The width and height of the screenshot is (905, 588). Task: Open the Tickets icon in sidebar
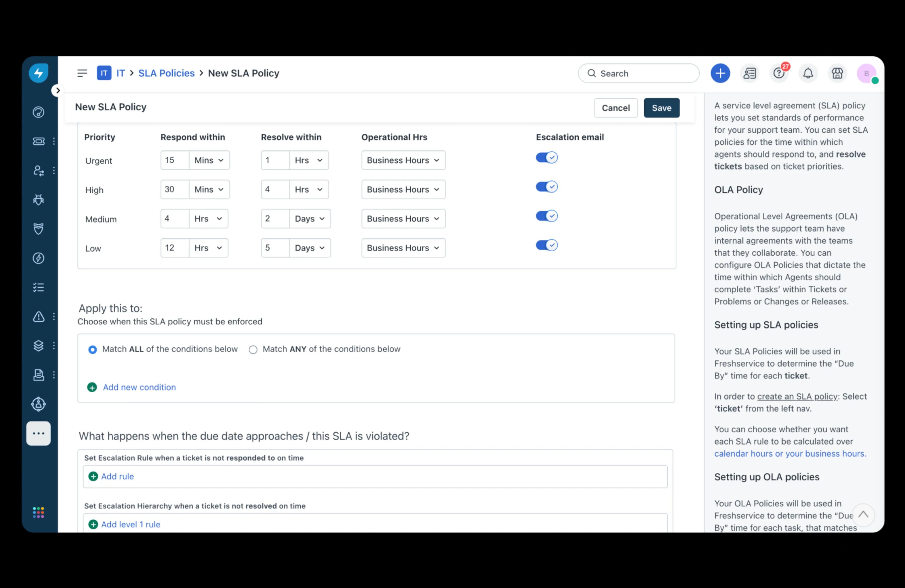[38, 141]
